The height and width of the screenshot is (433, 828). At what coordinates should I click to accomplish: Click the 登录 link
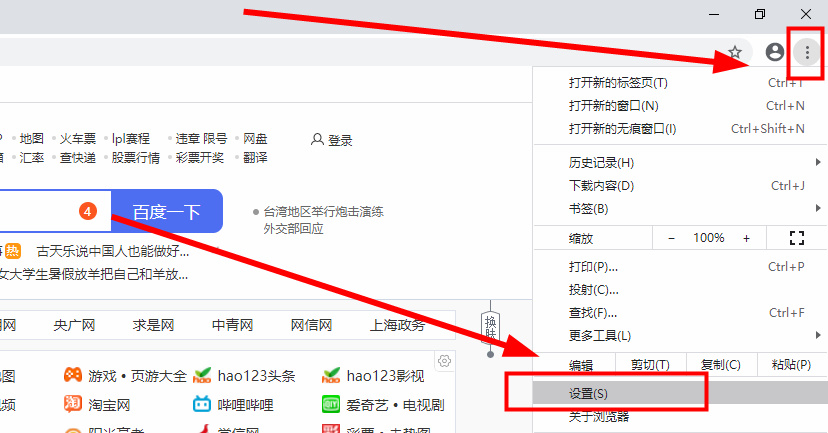click(340, 140)
